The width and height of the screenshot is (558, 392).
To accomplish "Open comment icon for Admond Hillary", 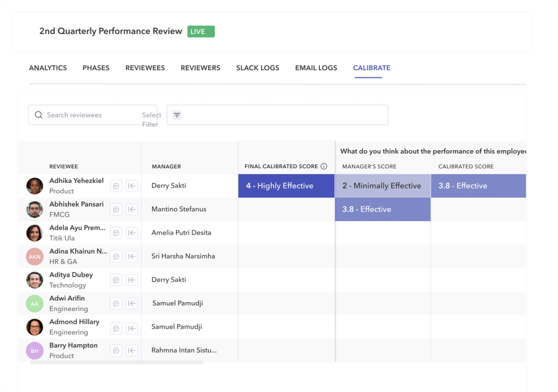I will click(x=116, y=328).
